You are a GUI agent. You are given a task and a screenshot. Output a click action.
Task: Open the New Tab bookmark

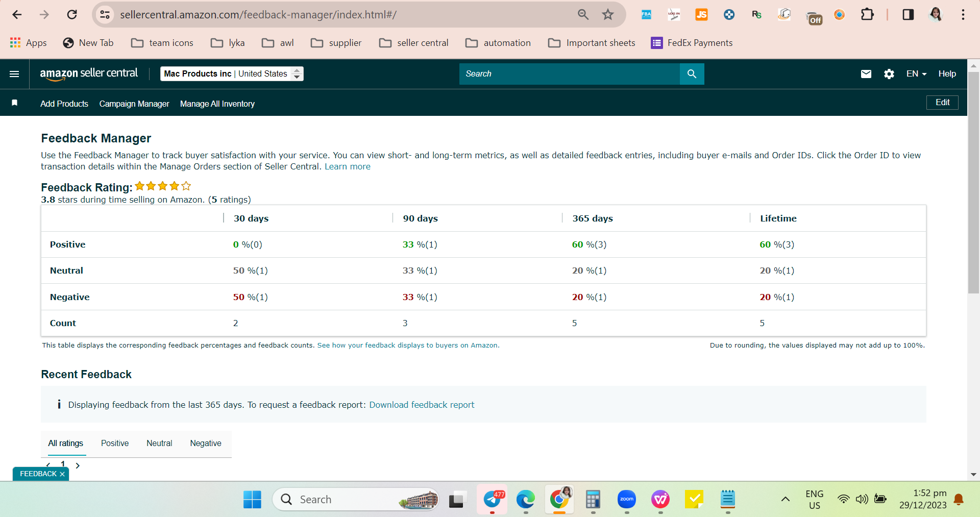click(88, 43)
